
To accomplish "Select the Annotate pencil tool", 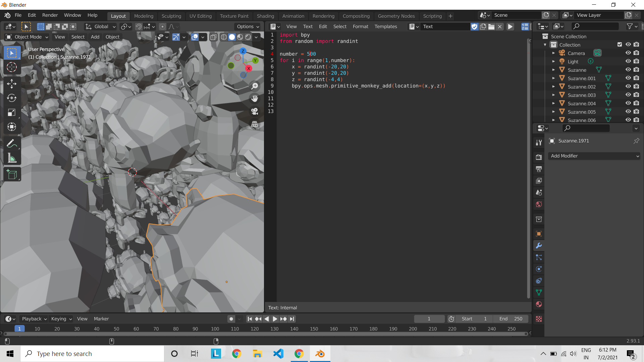I will pyautogui.click(x=12, y=143).
